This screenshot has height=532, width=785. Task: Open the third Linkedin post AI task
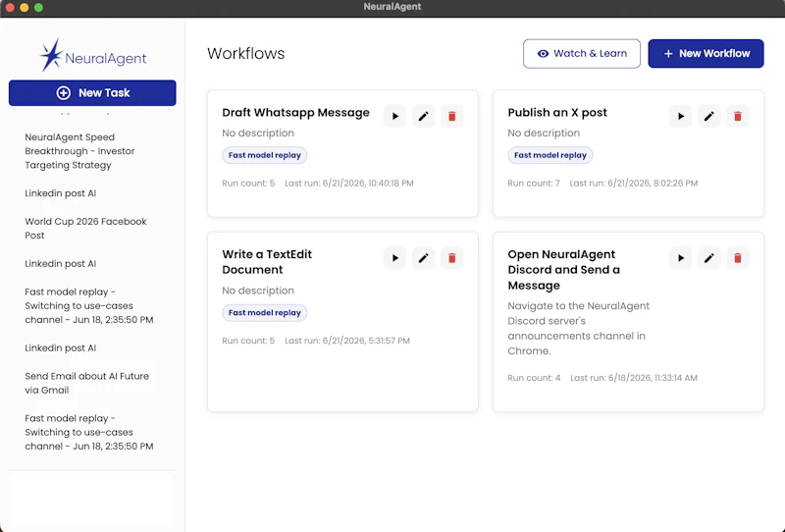(61, 347)
